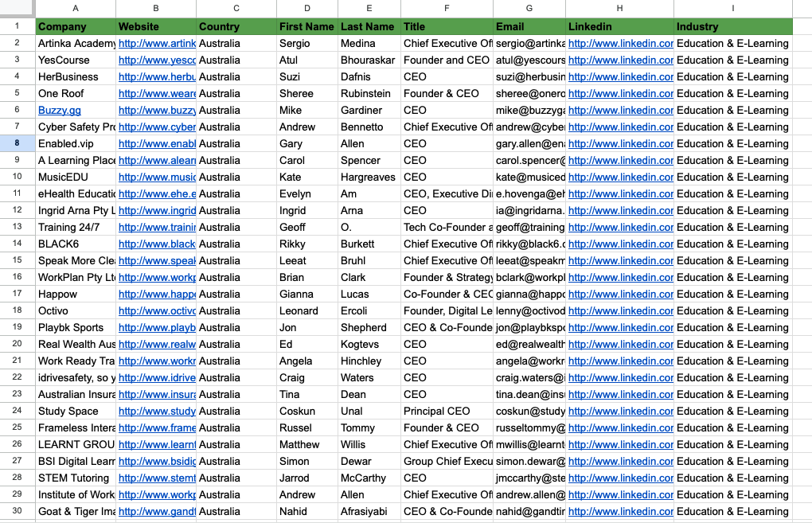Viewport: 812px width, 523px height.
Task: Select first name Rikky cell
Action: [x=307, y=244]
